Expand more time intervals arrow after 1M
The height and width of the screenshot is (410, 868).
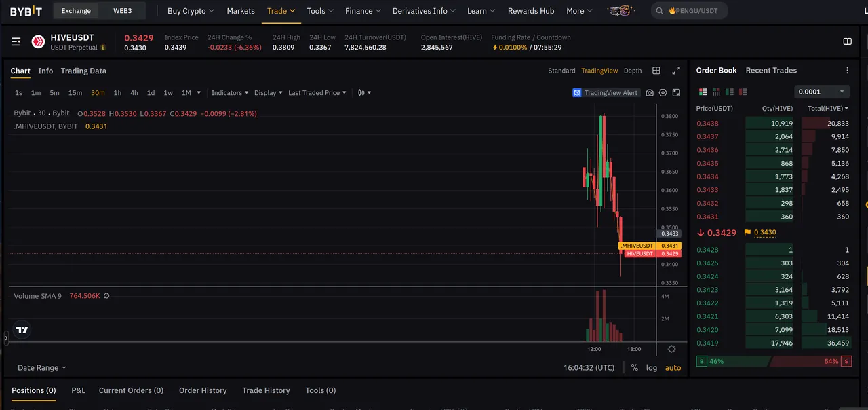[199, 93]
